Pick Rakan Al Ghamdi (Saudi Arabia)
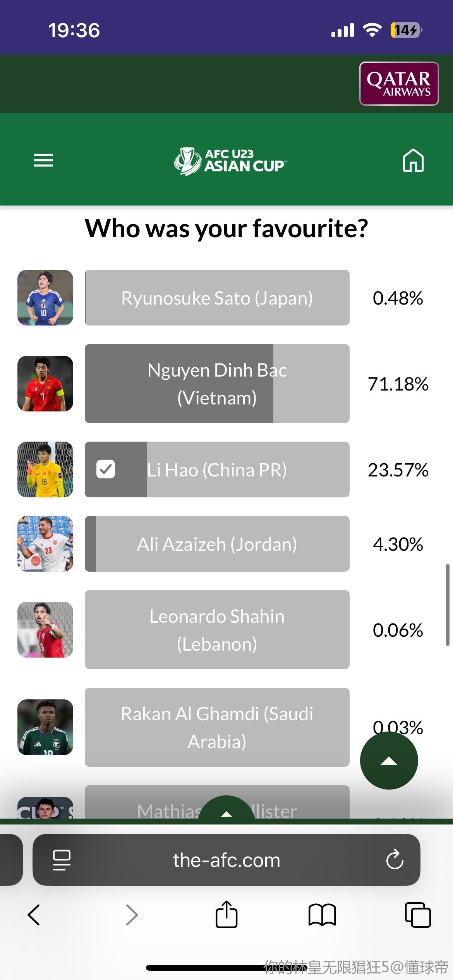Image resolution: width=453 pixels, height=980 pixels. pyautogui.click(x=217, y=727)
